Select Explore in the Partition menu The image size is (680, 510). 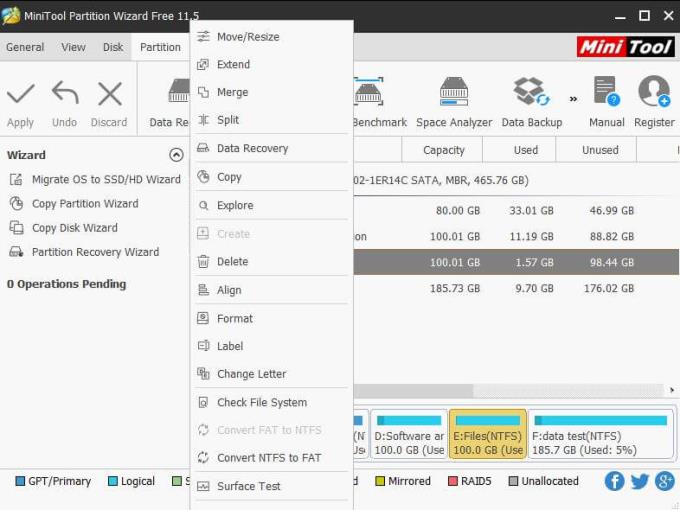[x=271, y=206]
